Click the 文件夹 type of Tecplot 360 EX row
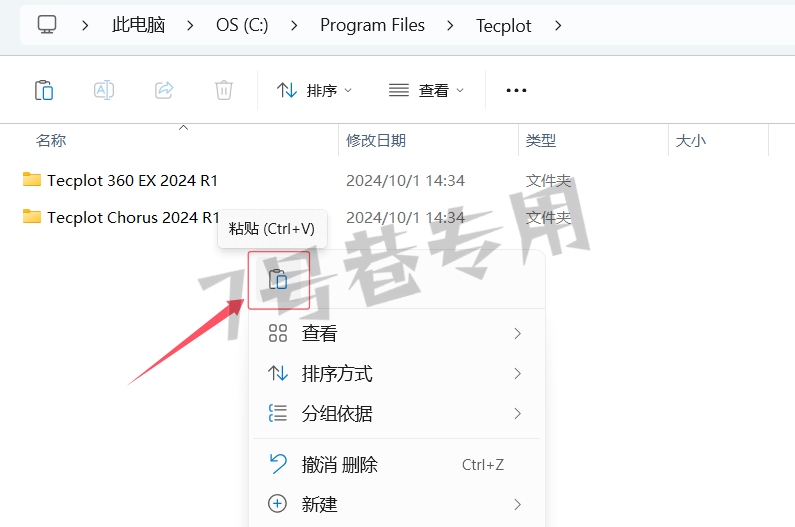Image resolution: width=795 pixels, height=527 pixels. point(548,181)
